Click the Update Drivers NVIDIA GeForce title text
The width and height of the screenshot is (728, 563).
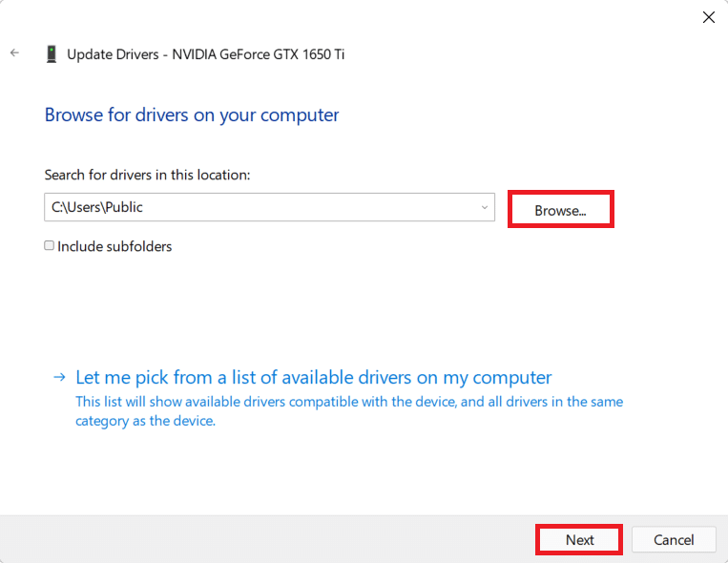pos(205,54)
